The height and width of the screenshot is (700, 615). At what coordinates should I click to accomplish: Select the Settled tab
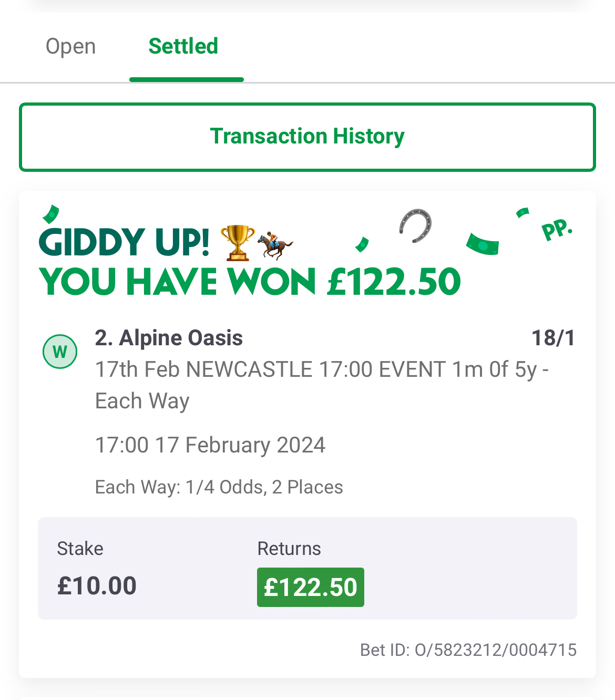(183, 46)
